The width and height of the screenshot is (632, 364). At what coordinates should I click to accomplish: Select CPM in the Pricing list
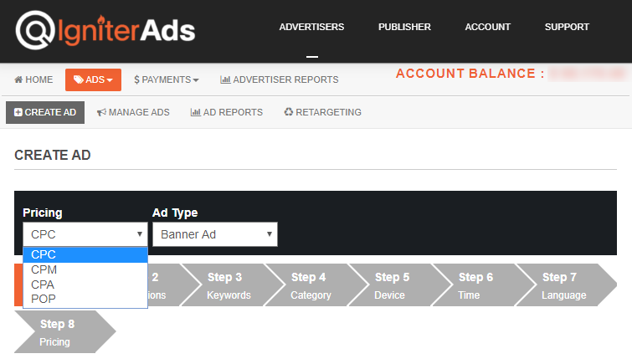[x=85, y=269]
